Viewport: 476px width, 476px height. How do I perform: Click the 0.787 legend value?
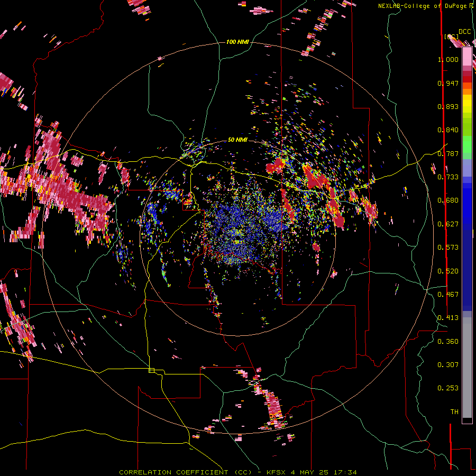tap(448, 153)
